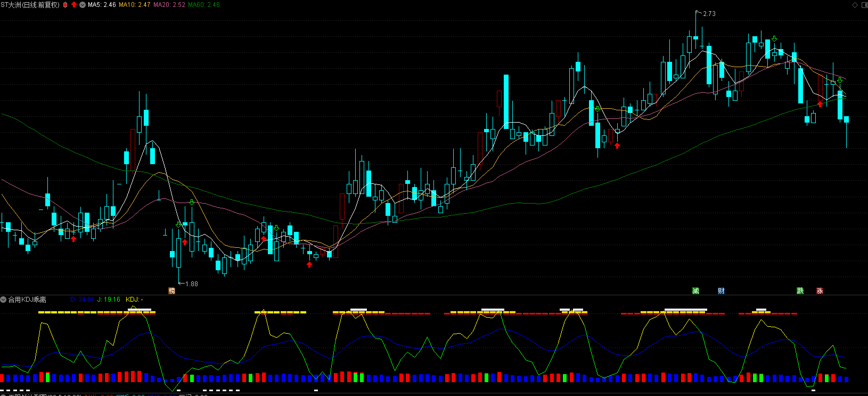Click the ST大洲(日线.前复权) chart title

pos(30,5)
